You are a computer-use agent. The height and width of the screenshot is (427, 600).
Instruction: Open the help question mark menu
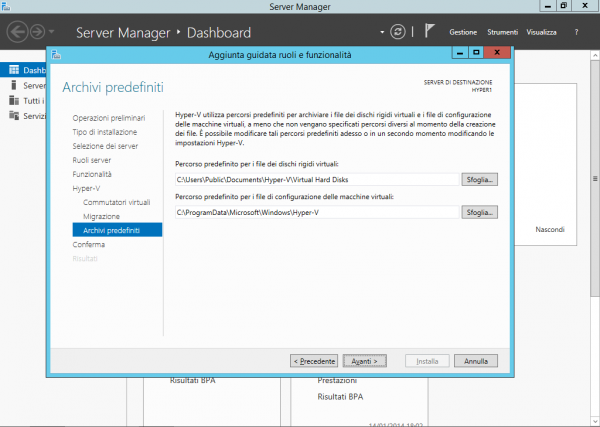click(576, 32)
